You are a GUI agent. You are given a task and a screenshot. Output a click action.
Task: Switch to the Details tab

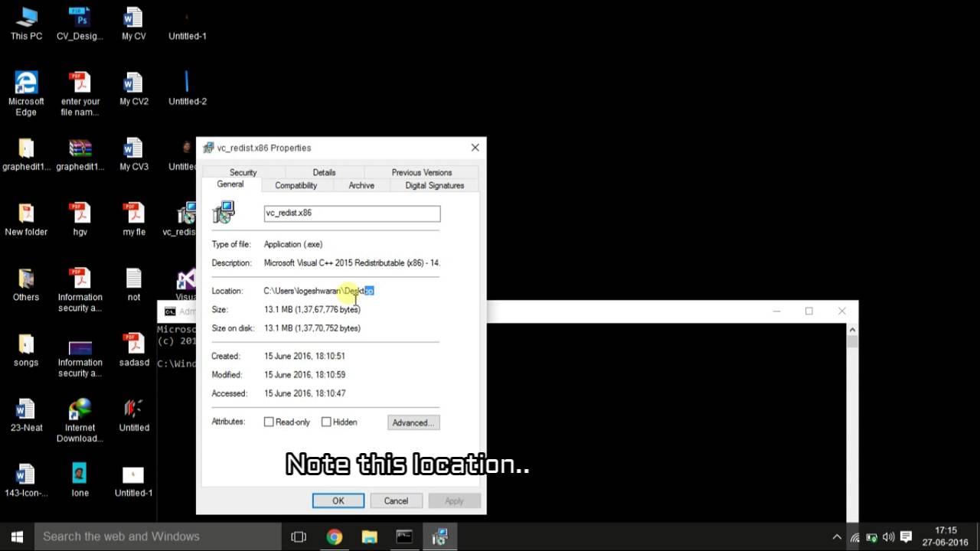coord(324,172)
